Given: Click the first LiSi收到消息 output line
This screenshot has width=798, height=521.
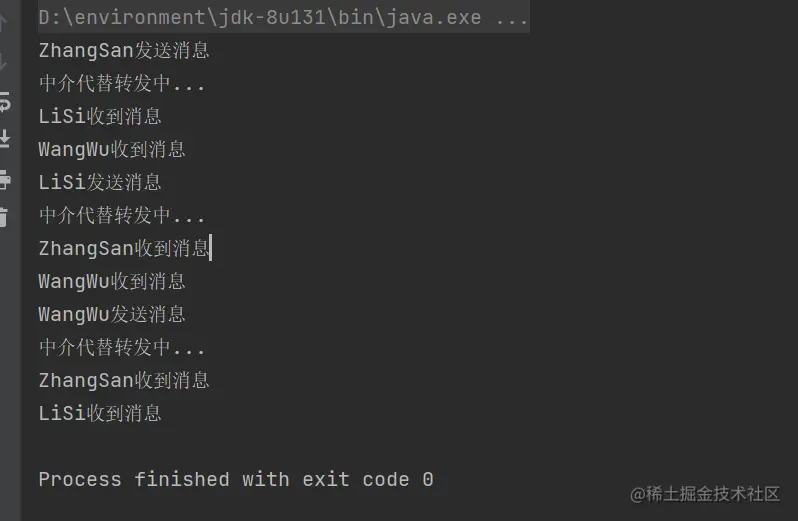Looking at the screenshot, I should (100, 117).
